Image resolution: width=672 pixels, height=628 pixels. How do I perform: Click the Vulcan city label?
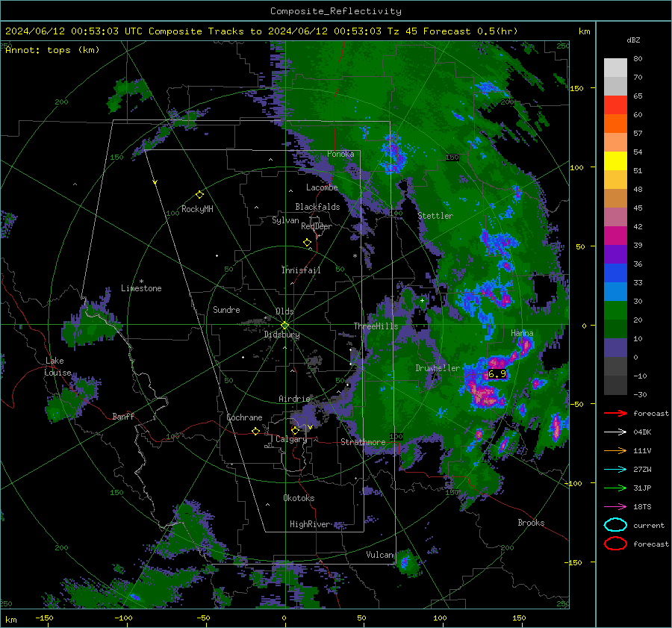pyautogui.click(x=380, y=555)
